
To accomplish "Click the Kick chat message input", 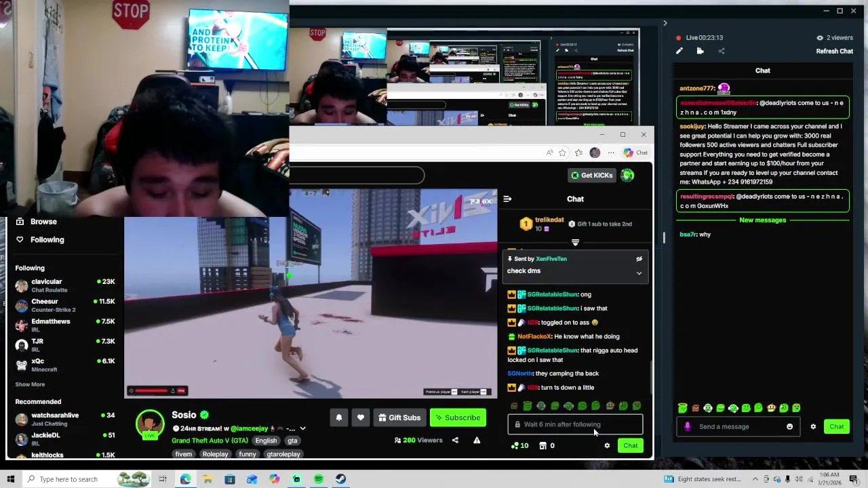I will (575, 425).
